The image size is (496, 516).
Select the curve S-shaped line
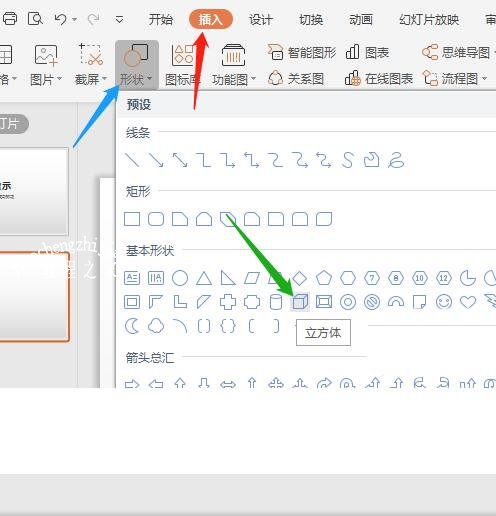[x=348, y=160]
